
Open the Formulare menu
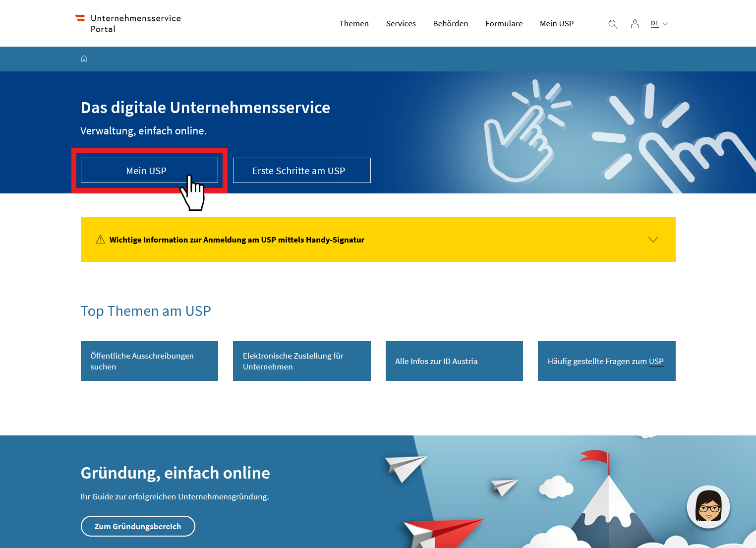point(504,23)
